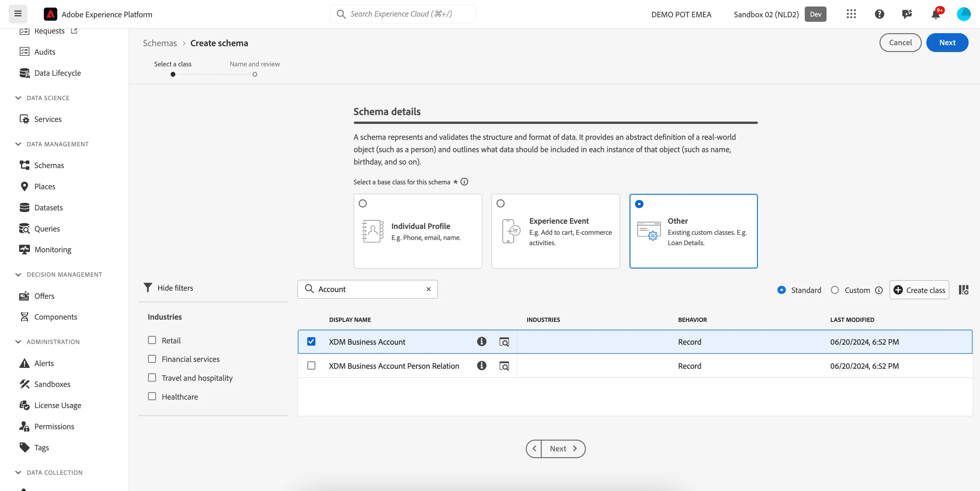Image resolution: width=980 pixels, height=491 pixels.
Task: Open the help question mark icon
Action: [879, 14]
